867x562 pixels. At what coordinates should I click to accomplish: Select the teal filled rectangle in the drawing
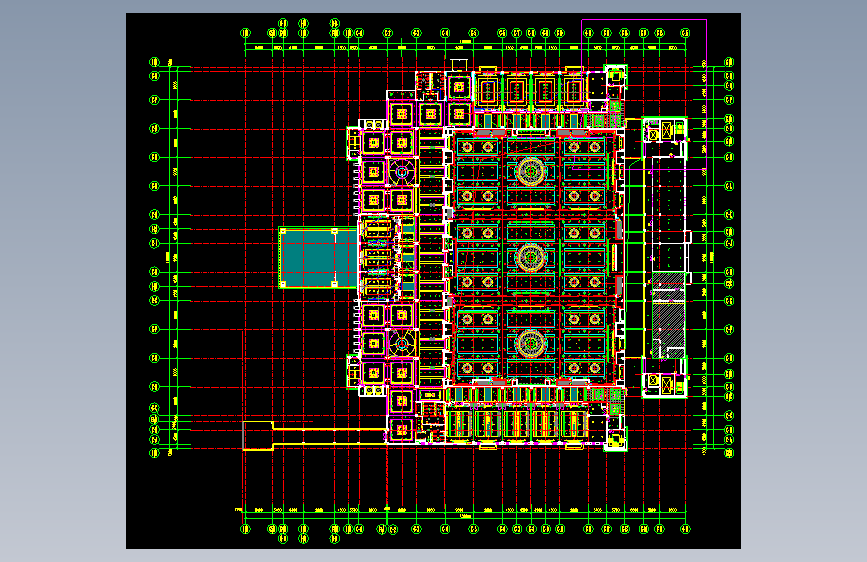318,258
